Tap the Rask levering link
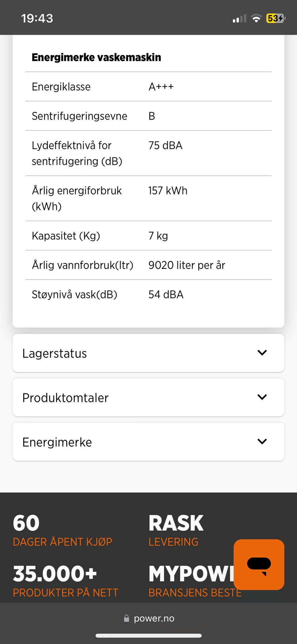Screen dimensions: 297x644 [176, 530]
